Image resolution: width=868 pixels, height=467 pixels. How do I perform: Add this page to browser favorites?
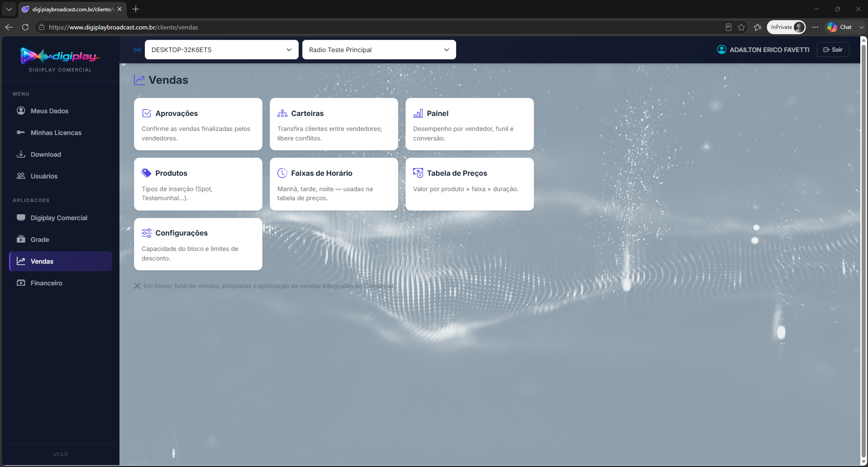(741, 27)
